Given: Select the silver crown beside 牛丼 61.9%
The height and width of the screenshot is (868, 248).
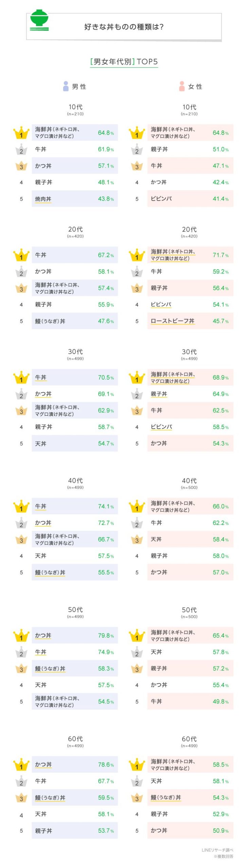Looking at the screenshot, I should click(x=21, y=150).
